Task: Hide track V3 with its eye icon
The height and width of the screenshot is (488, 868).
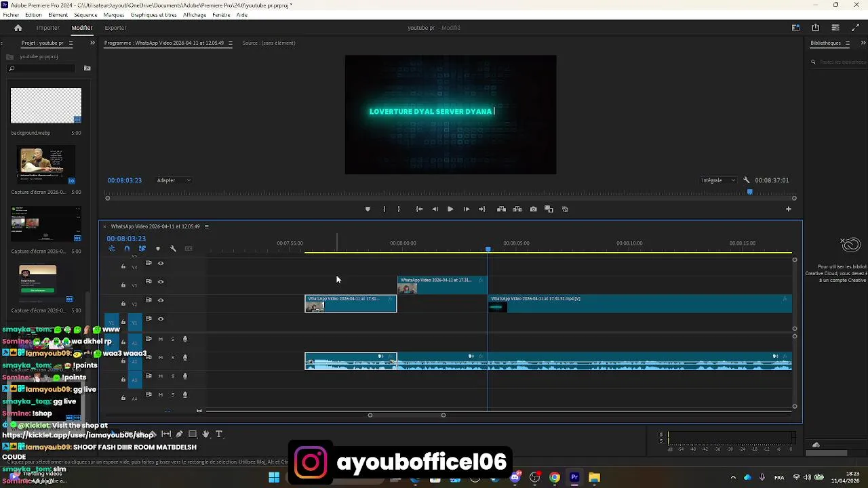Action: pyautogui.click(x=161, y=281)
